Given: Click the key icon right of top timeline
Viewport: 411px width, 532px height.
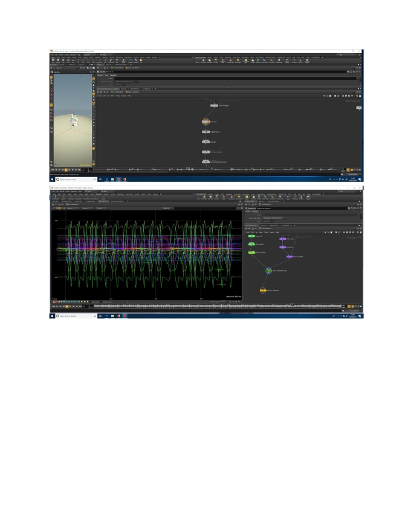Looking at the screenshot, I should tap(348, 170).
